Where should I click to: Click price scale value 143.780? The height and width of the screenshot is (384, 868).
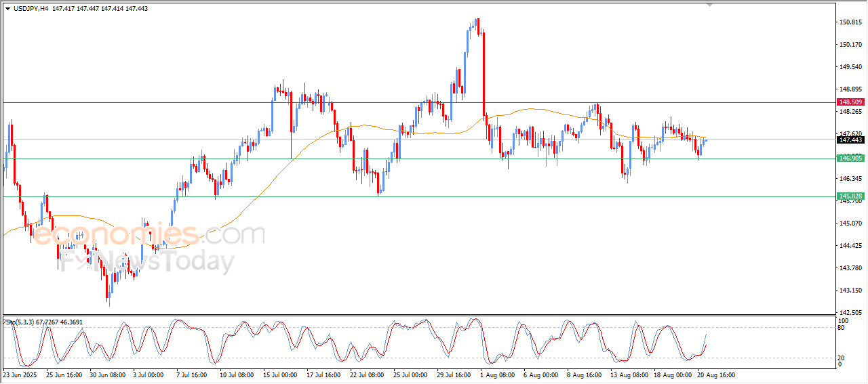850,268
